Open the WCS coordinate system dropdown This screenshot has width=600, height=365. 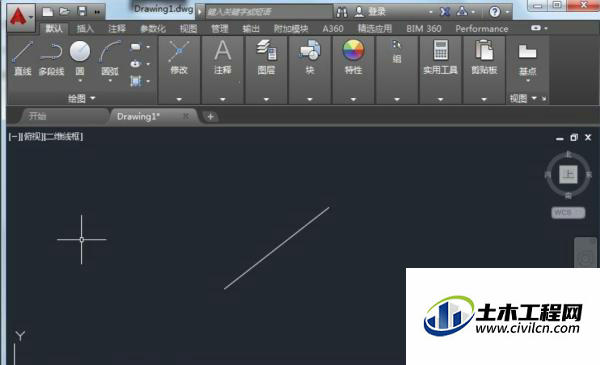568,212
